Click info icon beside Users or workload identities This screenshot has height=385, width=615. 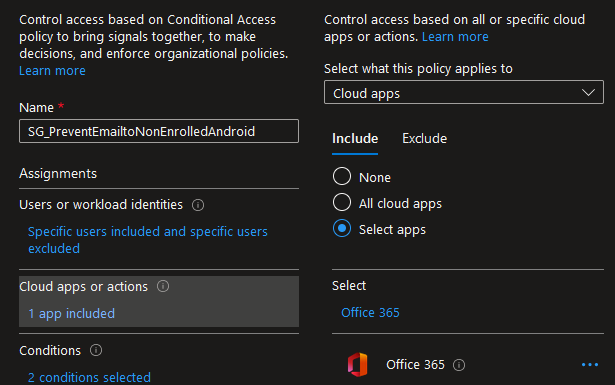[198, 205]
